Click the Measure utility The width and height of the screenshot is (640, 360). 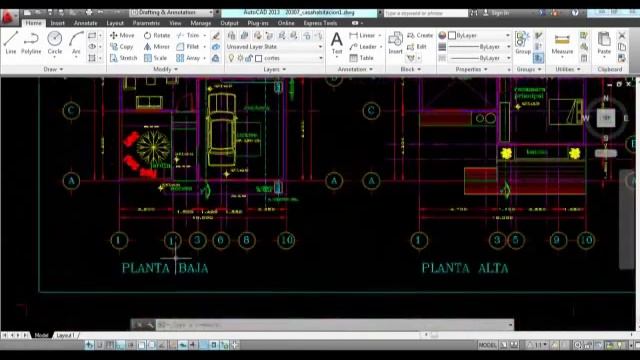coord(562,44)
